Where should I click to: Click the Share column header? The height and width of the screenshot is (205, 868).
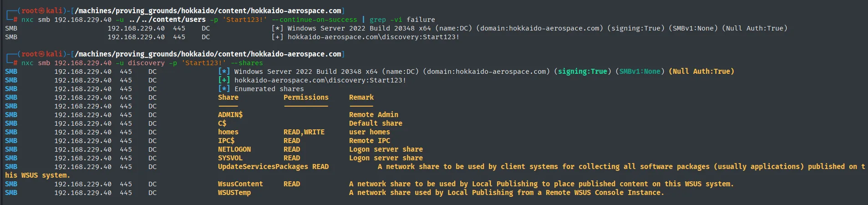coord(228,97)
